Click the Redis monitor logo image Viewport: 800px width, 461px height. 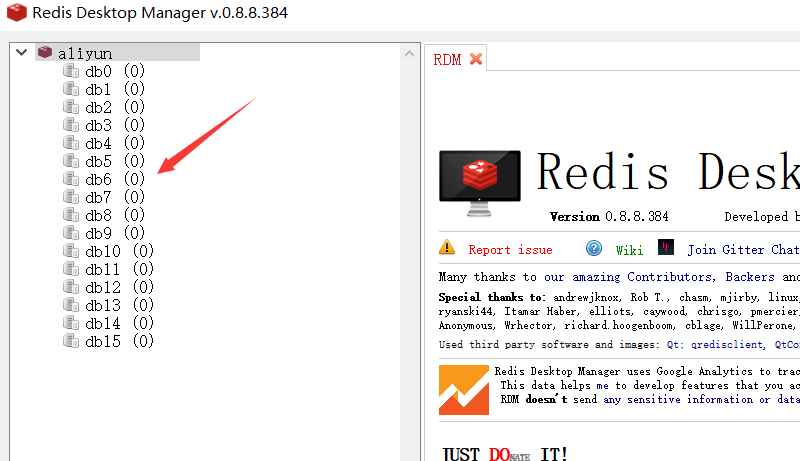480,184
